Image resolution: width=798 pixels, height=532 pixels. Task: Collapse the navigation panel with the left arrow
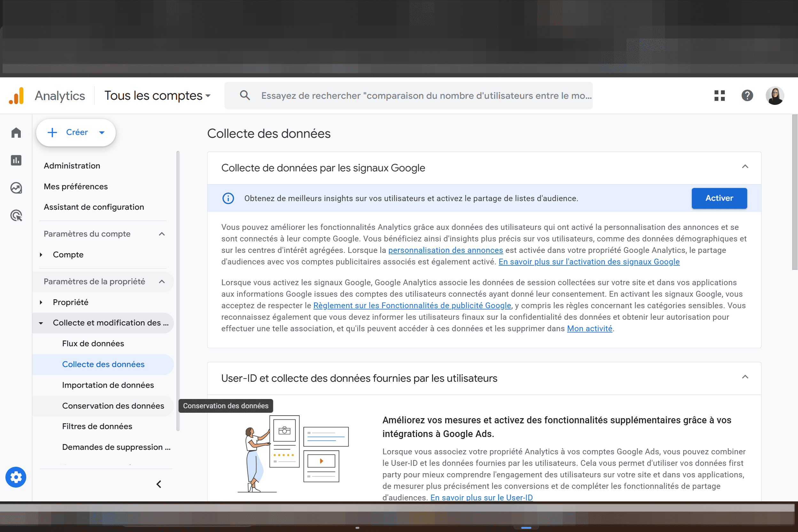pos(159,484)
